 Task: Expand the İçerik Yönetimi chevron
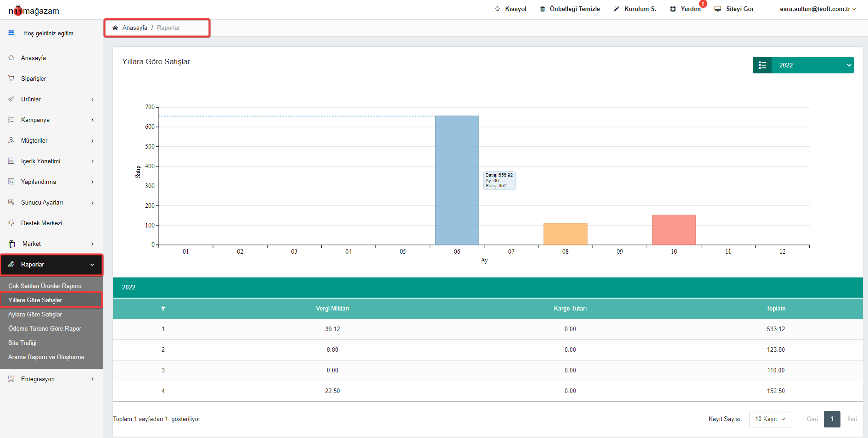pyautogui.click(x=92, y=161)
